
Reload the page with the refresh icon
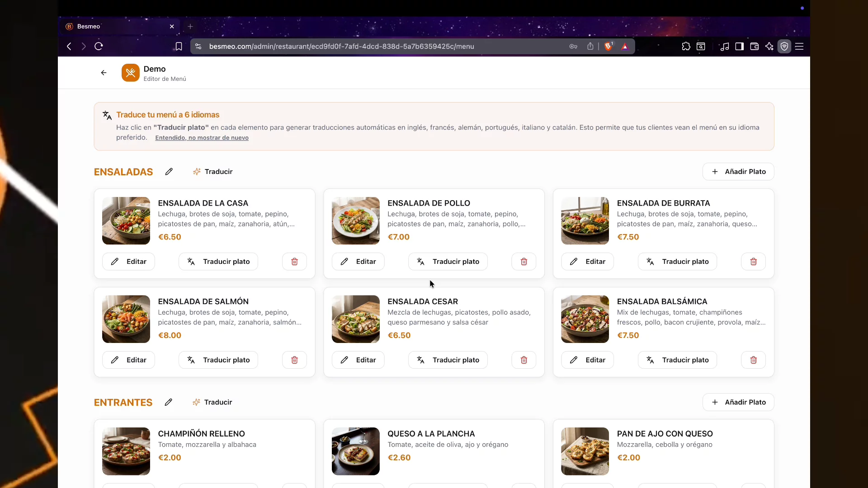[99, 46]
